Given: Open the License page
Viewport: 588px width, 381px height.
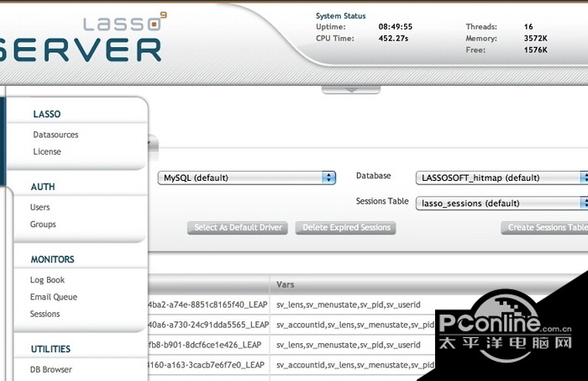Looking at the screenshot, I should click(47, 151).
